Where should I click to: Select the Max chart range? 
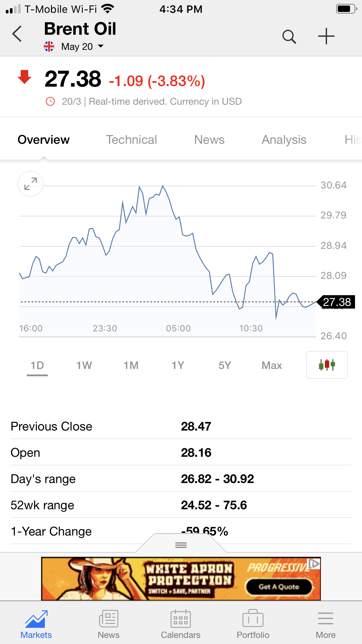[x=272, y=365]
